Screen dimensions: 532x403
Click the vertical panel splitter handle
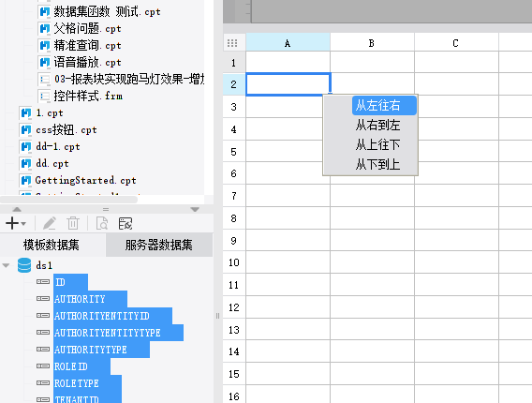pos(217,316)
